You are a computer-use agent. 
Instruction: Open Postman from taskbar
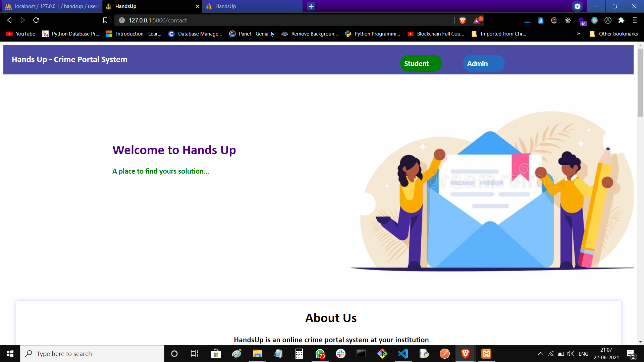(x=445, y=354)
